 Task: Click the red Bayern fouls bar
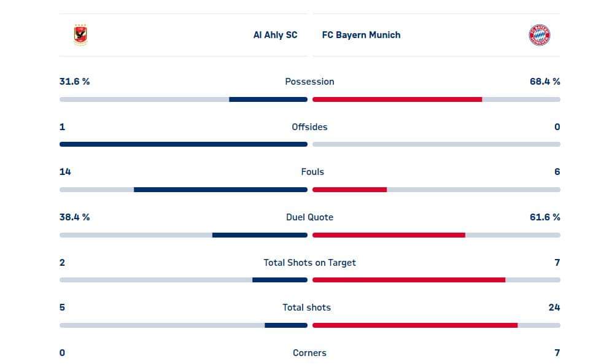(x=349, y=190)
